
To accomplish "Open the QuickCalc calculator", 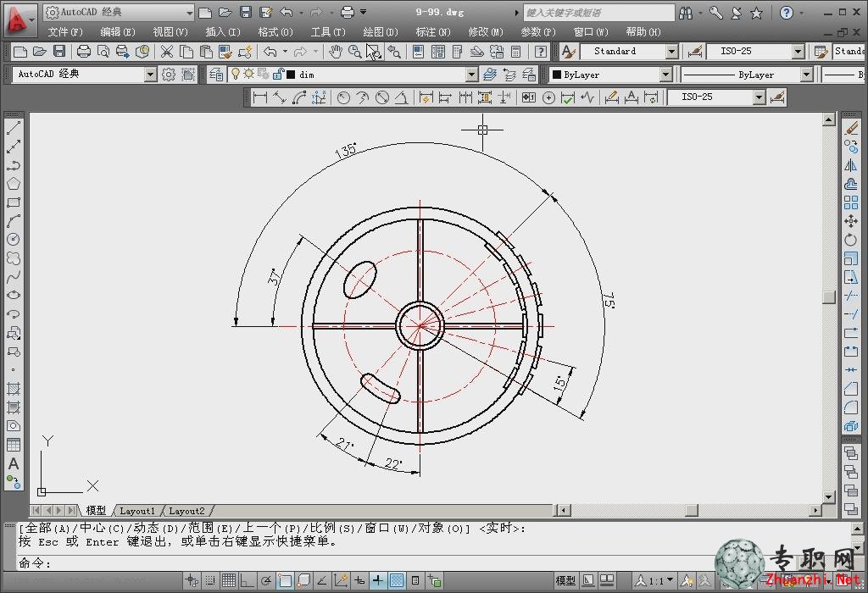I will point(515,52).
